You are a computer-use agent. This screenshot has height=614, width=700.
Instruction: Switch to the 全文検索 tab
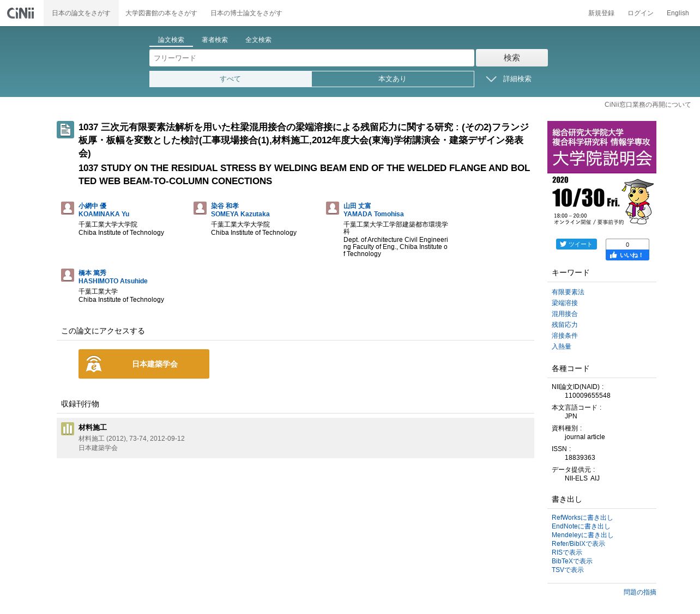258,40
